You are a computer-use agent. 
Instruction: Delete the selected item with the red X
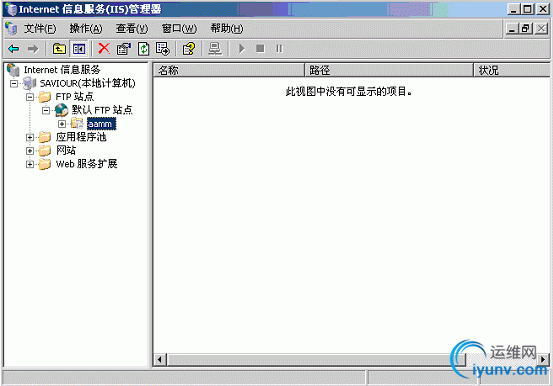click(104, 48)
